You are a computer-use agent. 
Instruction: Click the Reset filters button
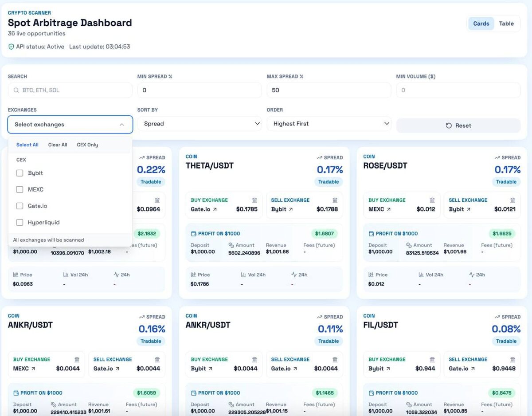458,126
